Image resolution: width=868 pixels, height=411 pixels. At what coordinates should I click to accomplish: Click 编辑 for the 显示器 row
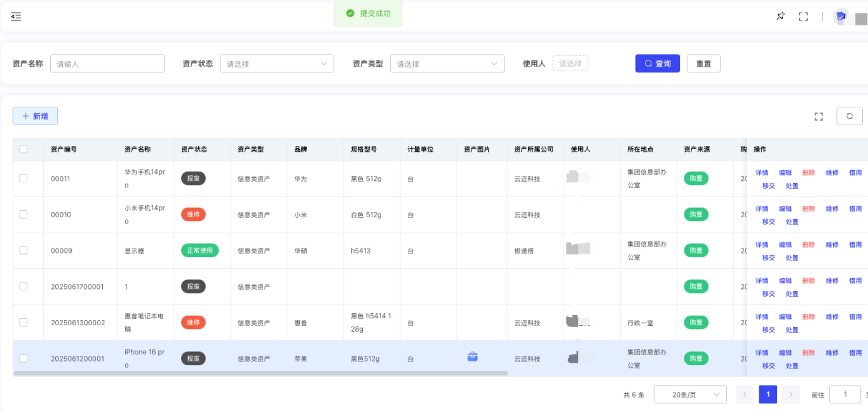[x=785, y=245]
